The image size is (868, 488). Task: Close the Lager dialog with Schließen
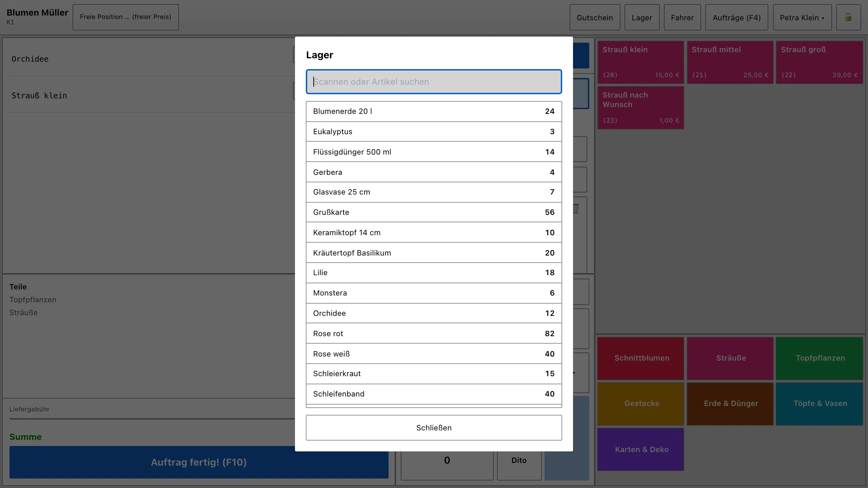click(x=434, y=428)
